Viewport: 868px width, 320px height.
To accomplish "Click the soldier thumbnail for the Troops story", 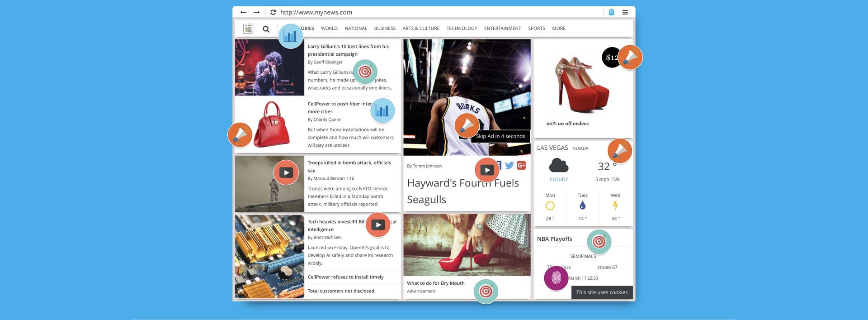I will (x=269, y=184).
